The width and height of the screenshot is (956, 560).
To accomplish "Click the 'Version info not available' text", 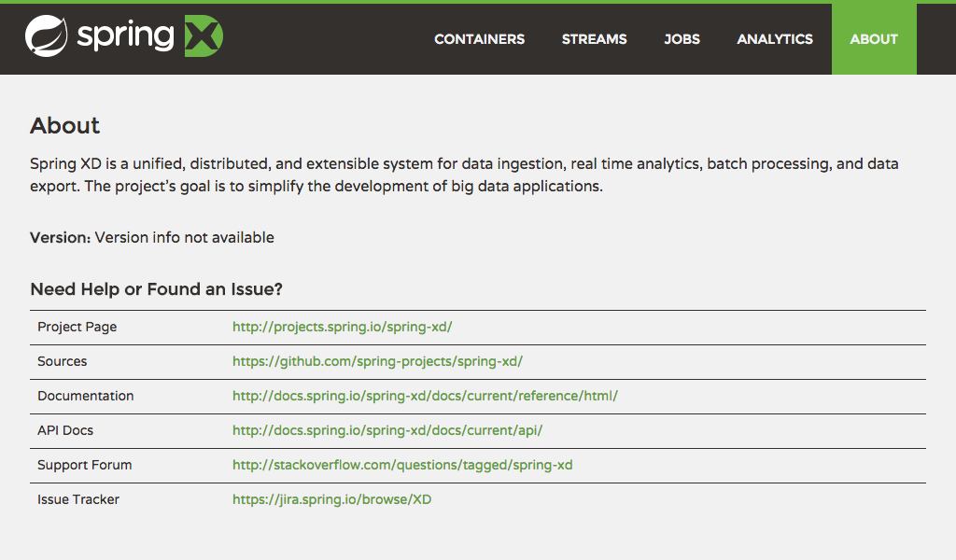I will pyautogui.click(x=184, y=238).
